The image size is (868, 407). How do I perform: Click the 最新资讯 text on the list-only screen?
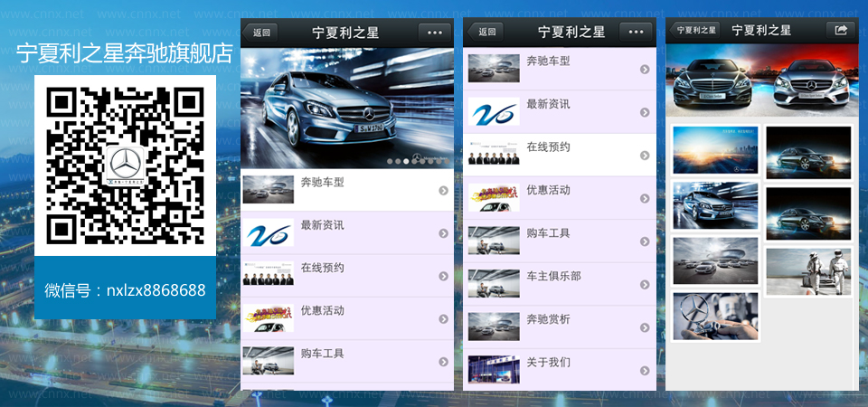coord(548,104)
